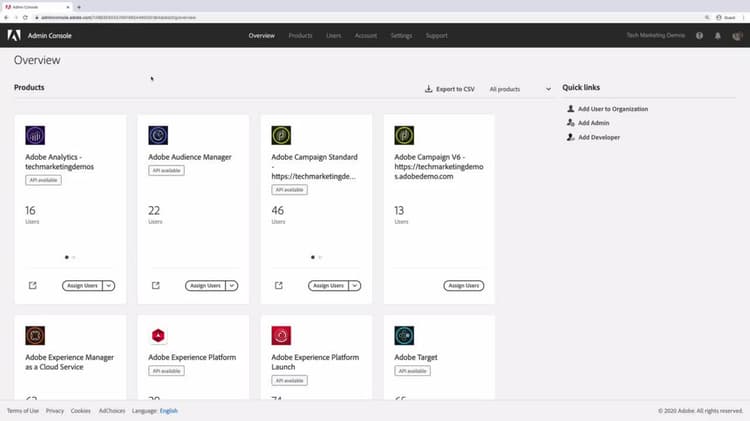Click the Add Admin person icon

[570, 123]
